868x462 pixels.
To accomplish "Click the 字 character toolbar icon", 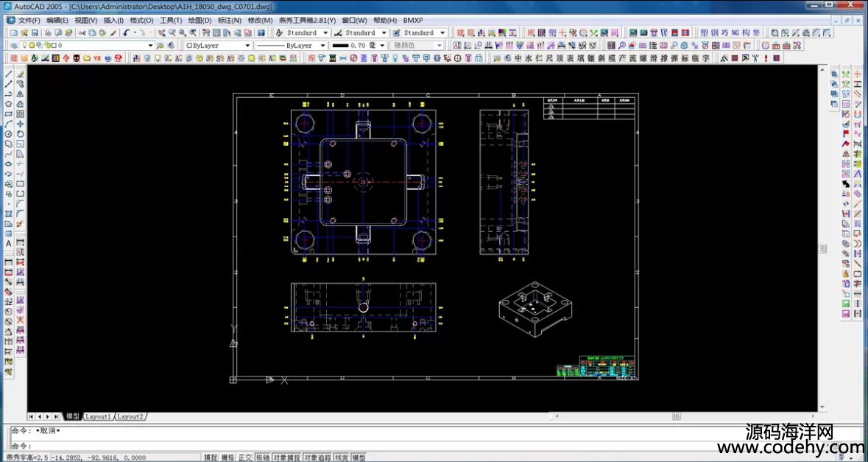I will point(706,57).
